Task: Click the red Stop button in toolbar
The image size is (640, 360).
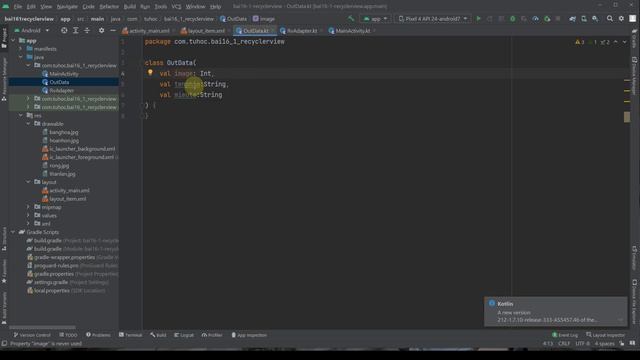Action: click(x=558, y=18)
